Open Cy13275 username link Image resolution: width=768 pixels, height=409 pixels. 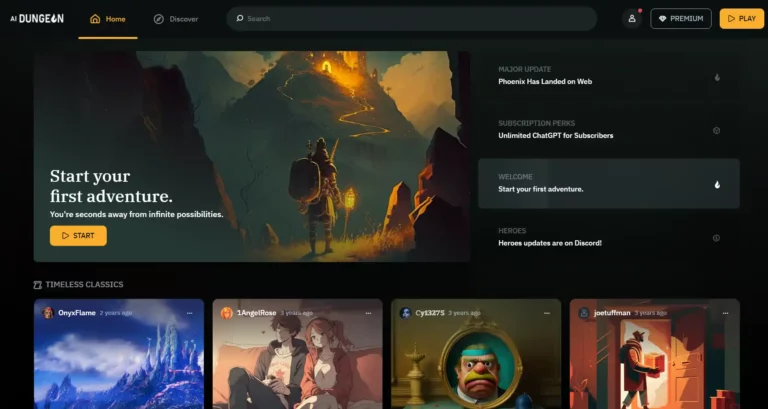coord(430,313)
